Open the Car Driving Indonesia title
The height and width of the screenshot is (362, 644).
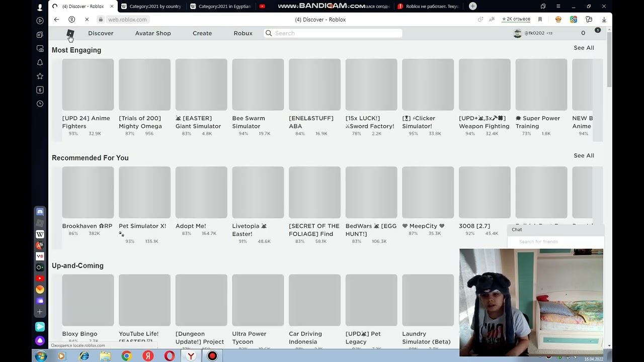[305, 338]
